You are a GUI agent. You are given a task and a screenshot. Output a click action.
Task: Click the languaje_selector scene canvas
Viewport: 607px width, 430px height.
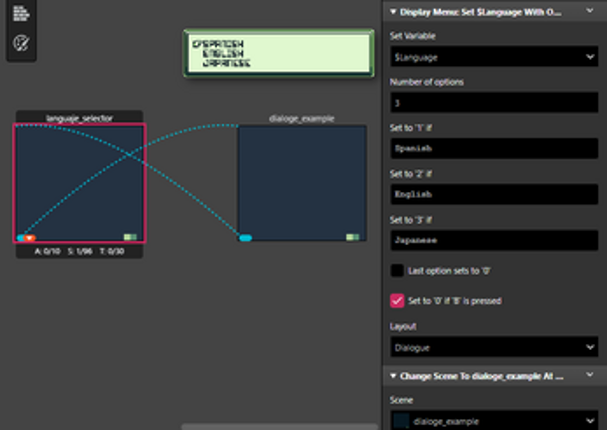click(x=79, y=183)
